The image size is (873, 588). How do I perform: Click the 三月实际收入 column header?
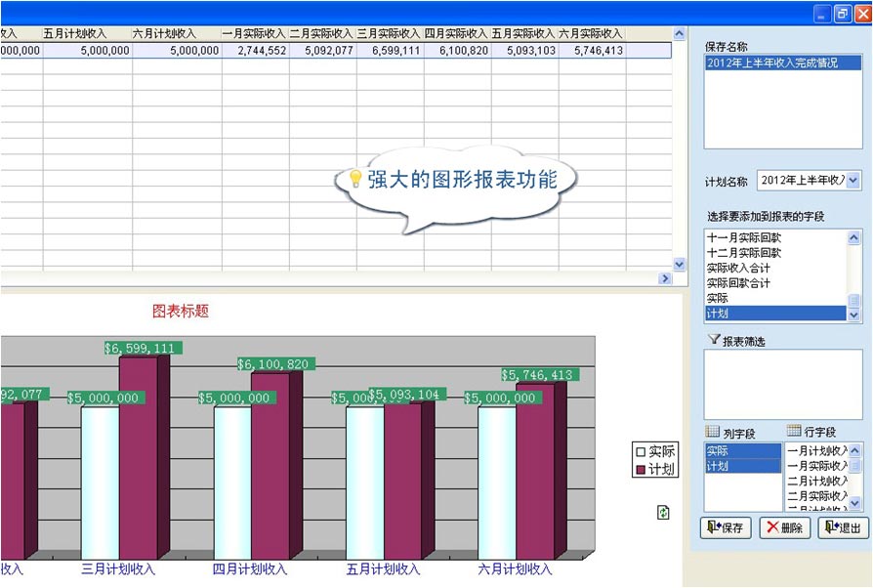click(x=391, y=34)
